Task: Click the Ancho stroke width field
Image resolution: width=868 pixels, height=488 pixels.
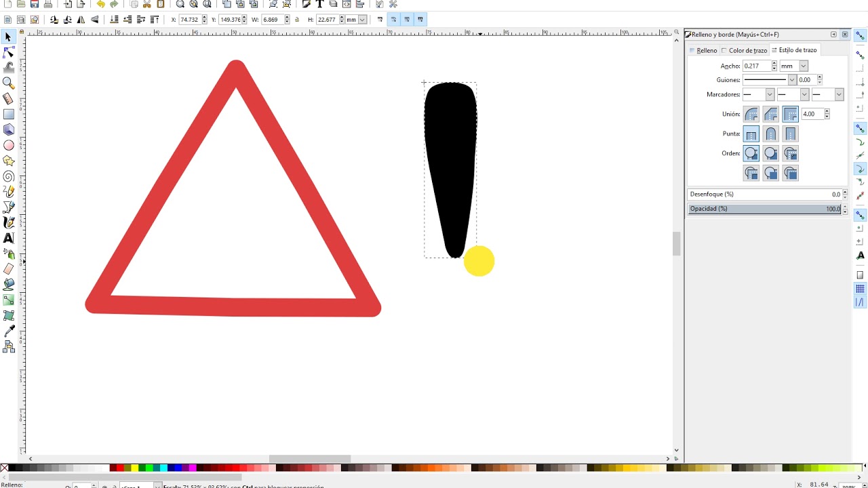Action: tap(757, 66)
